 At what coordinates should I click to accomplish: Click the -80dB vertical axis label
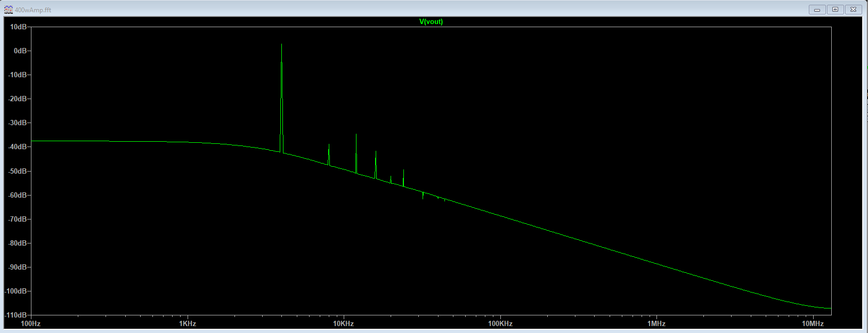[18, 243]
